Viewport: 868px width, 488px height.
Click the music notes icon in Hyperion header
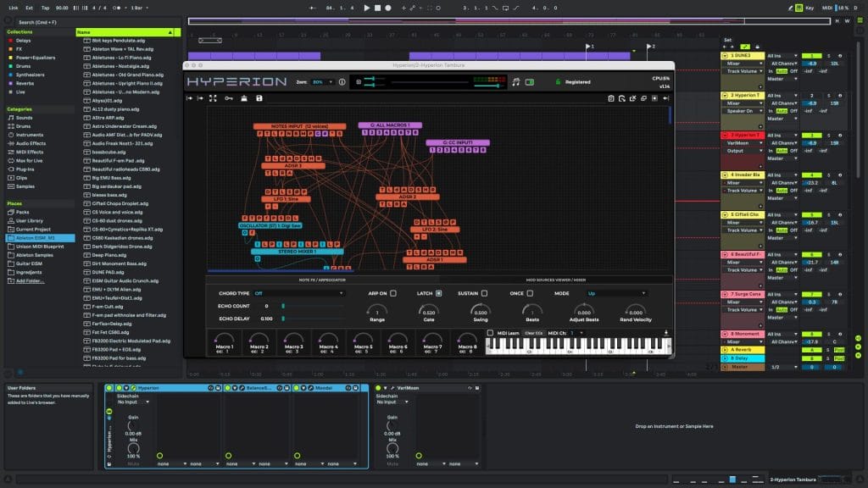coord(515,82)
